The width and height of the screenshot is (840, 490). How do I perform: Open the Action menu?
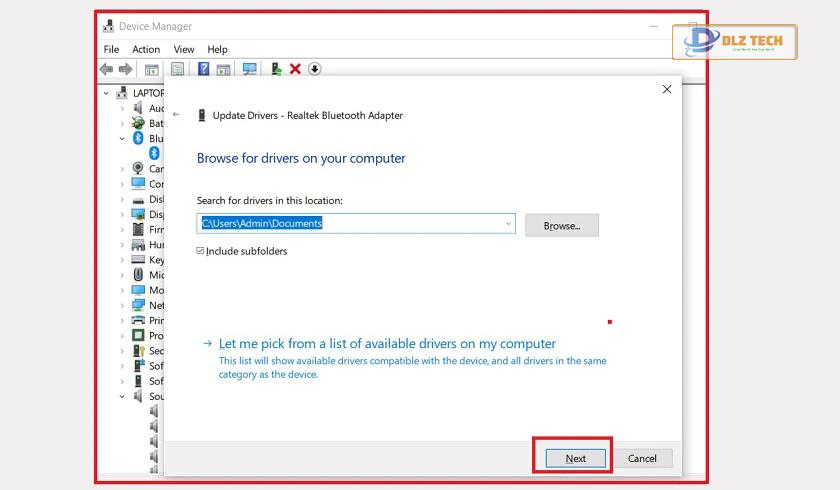(x=146, y=49)
